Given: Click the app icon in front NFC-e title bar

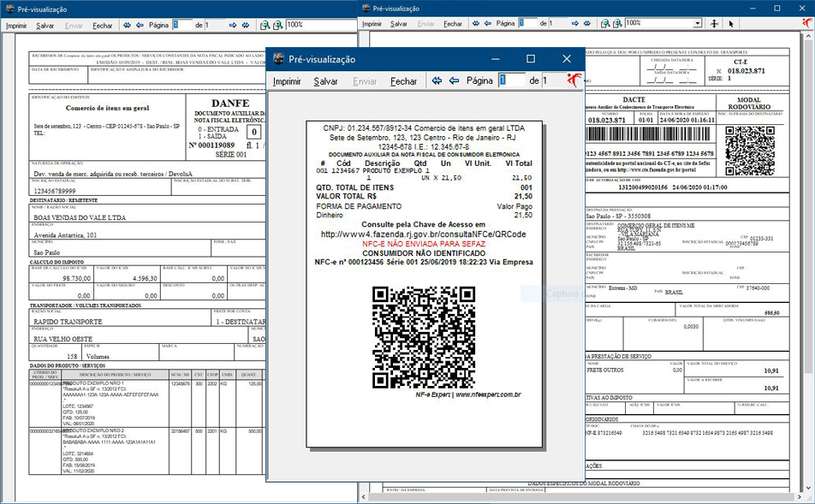Looking at the screenshot, I should pos(279,59).
